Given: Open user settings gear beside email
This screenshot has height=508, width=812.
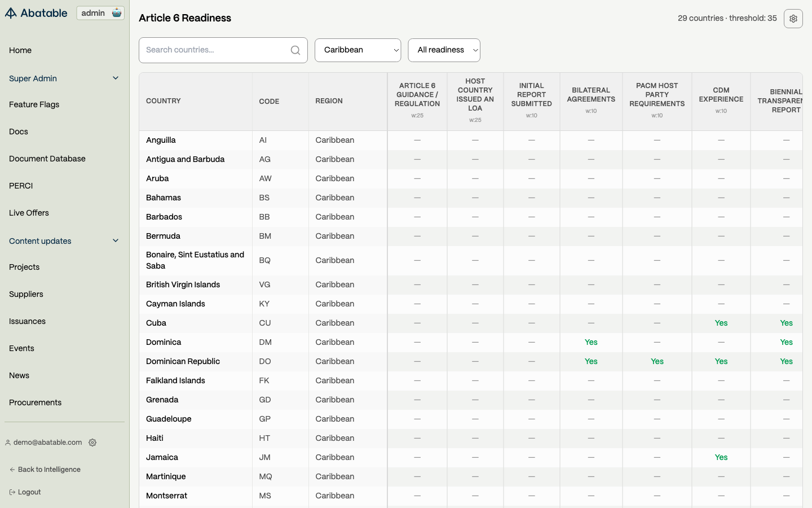Looking at the screenshot, I should click(x=92, y=443).
